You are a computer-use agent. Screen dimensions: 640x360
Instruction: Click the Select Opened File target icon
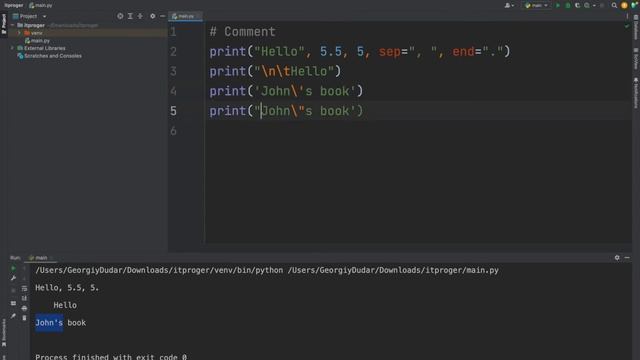[x=120, y=16]
